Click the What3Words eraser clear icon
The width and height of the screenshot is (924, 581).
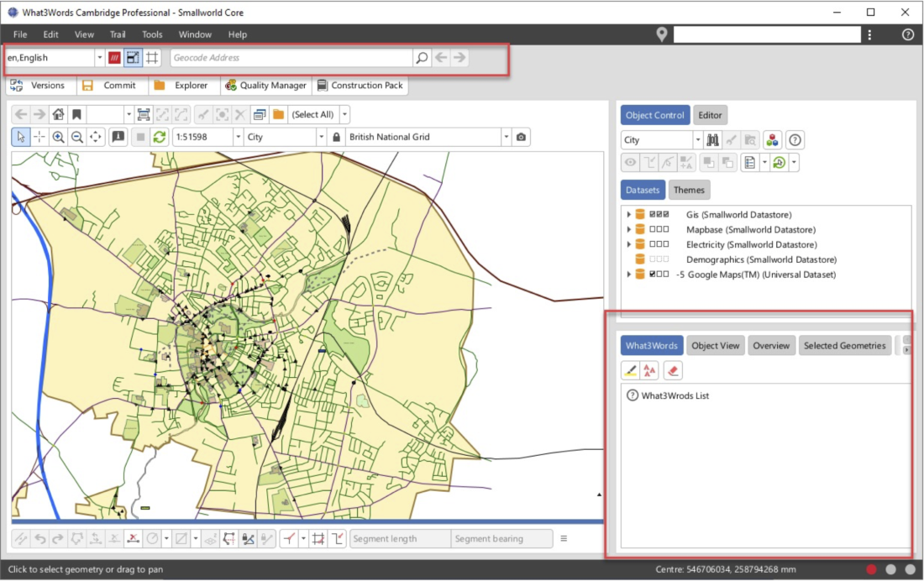coord(673,370)
